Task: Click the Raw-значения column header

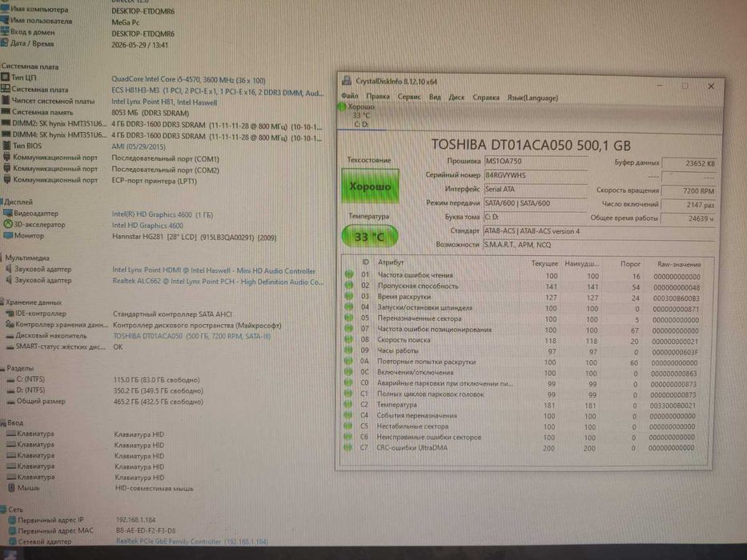Action: click(x=679, y=264)
